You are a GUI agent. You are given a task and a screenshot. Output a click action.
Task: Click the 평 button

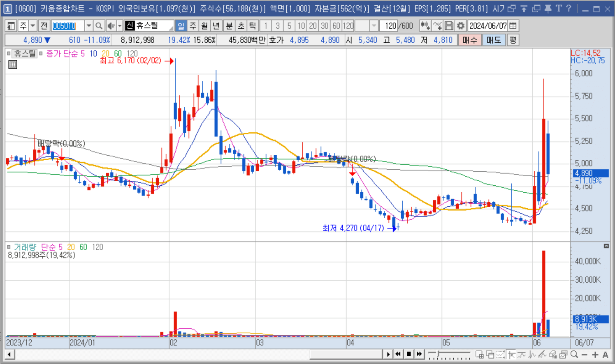(x=513, y=40)
